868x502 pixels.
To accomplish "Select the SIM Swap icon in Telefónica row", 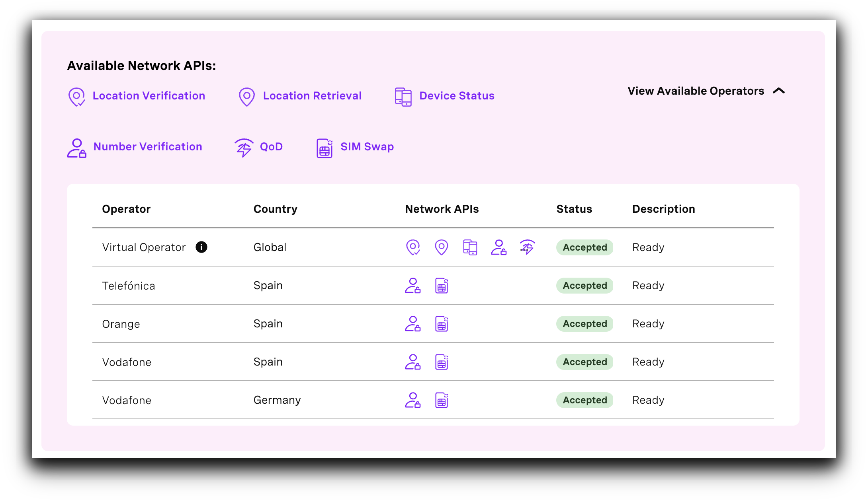I will click(442, 285).
